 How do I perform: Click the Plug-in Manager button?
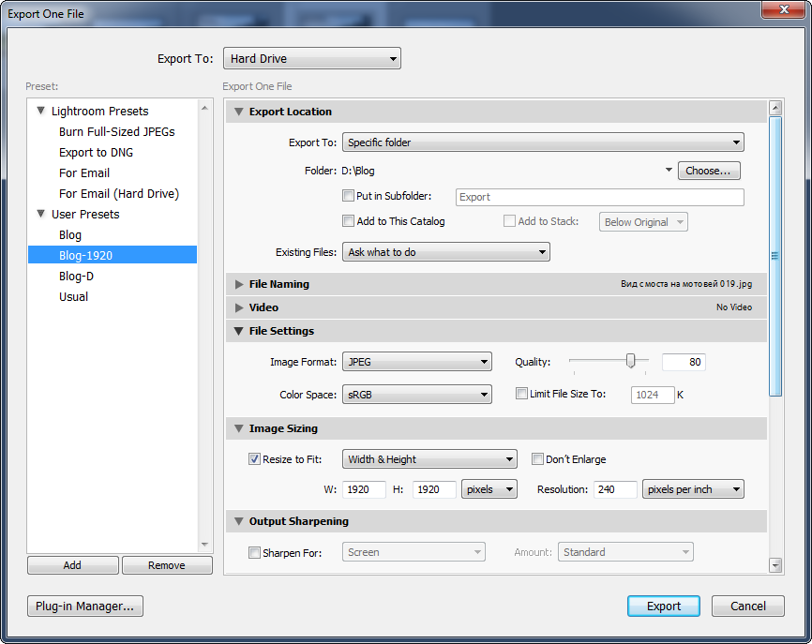84,607
